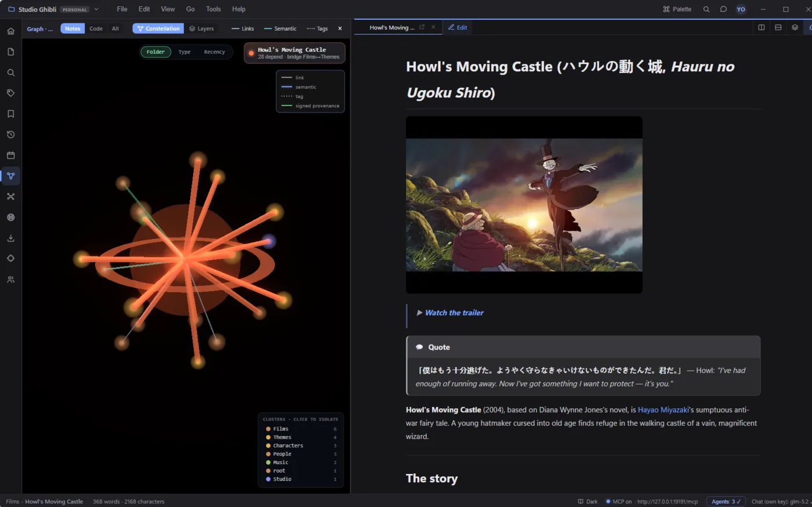Screen dimensions: 812x507
Task: Toggle the Dark theme in the status bar
Action: [x=588, y=502]
